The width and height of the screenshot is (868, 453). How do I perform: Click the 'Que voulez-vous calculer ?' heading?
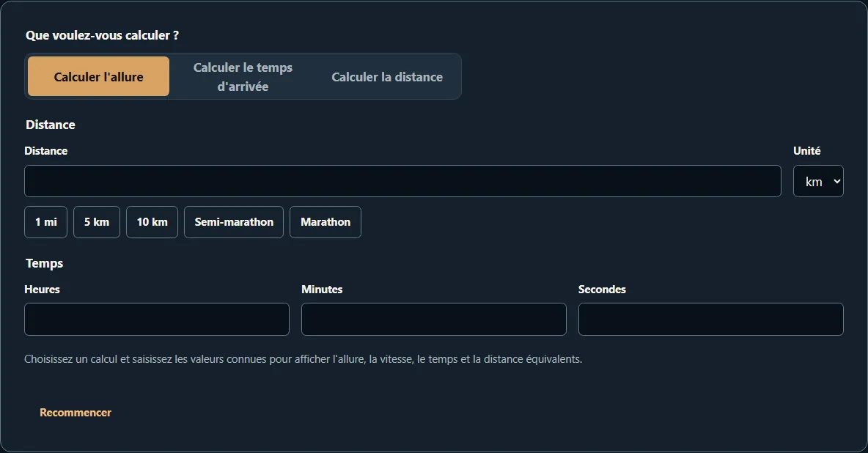click(102, 35)
